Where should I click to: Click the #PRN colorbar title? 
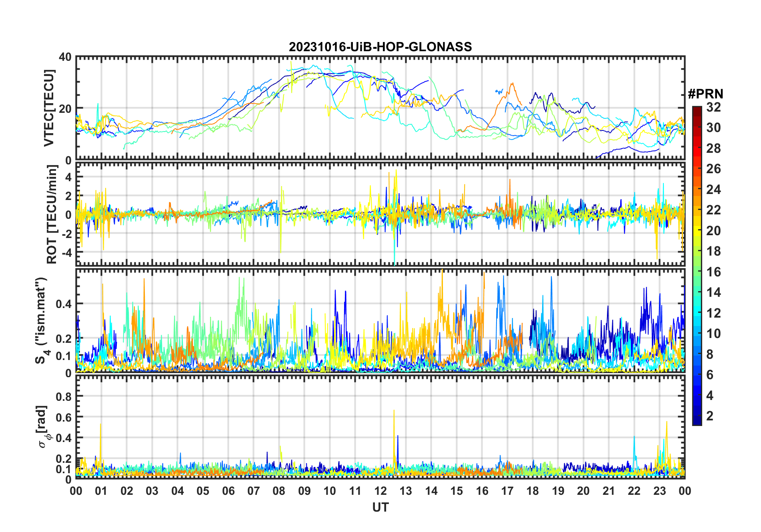[x=705, y=94]
